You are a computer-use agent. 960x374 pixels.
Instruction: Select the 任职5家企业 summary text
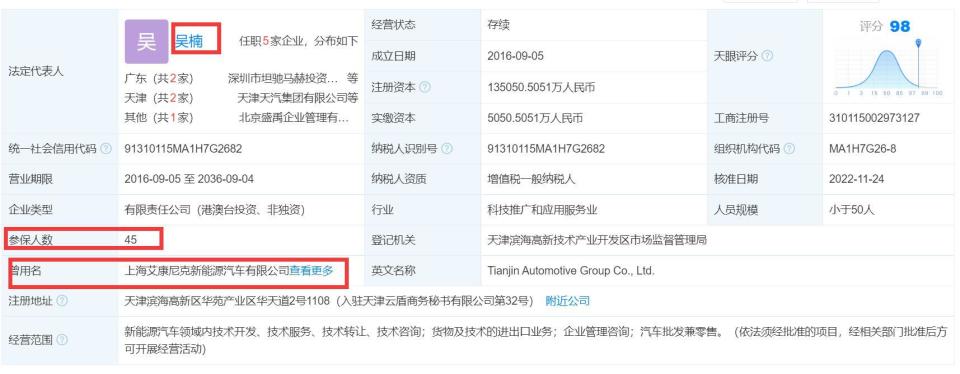point(298,42)
